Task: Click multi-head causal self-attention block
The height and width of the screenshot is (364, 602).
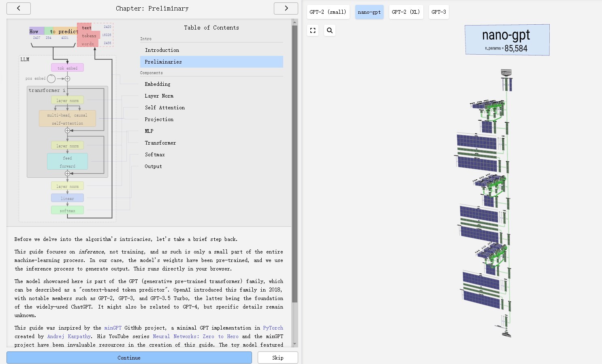Action: point(67,119)
